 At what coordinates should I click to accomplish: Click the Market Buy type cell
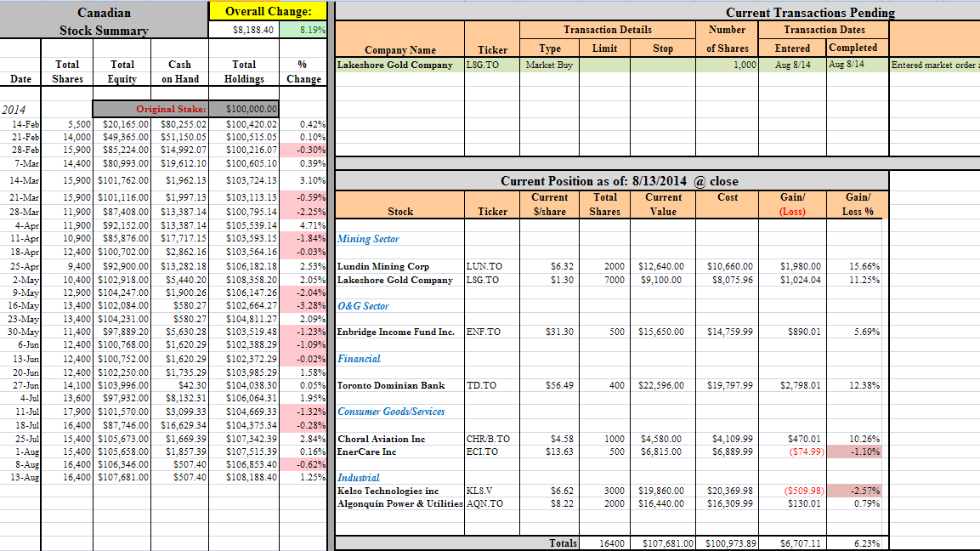(549, 65)
